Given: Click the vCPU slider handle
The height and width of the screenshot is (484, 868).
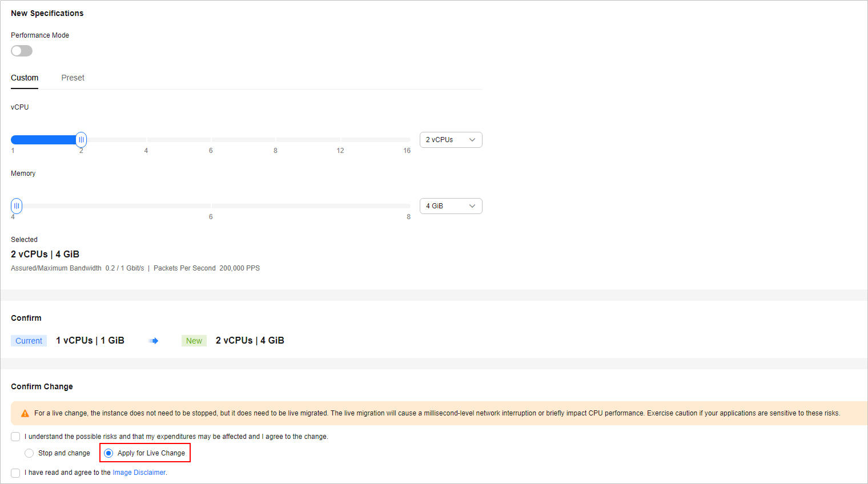Looking at the screenshot, I should (81, 140).
